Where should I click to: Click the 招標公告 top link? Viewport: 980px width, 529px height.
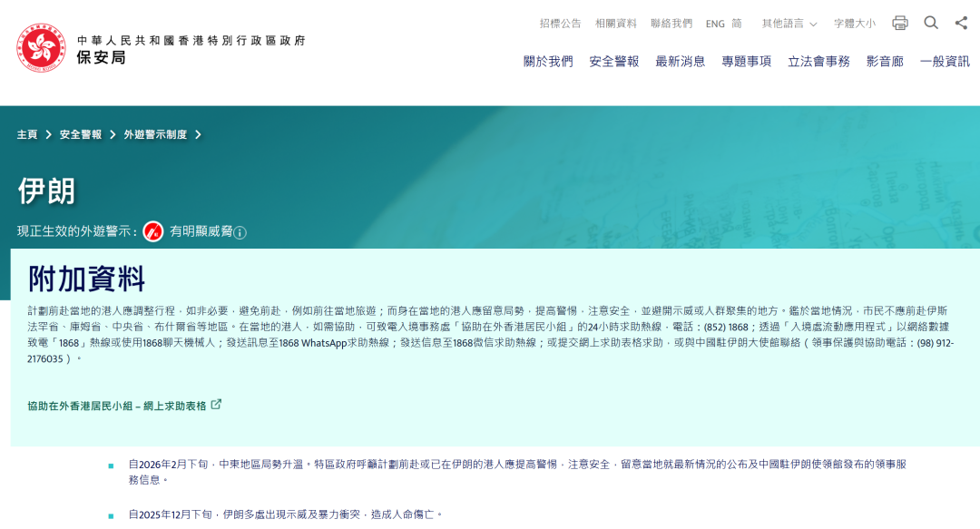(560, 24)
